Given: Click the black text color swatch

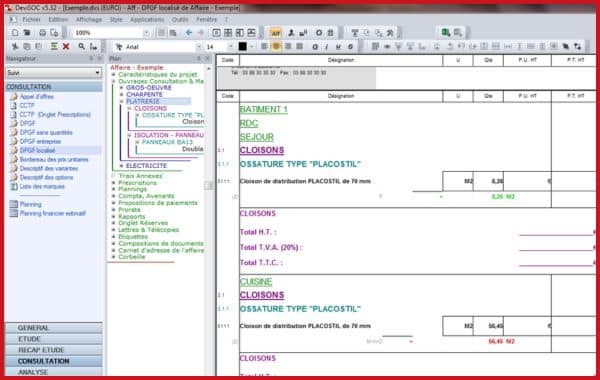Looking at the screenshot, I should (x=243, y=47).
